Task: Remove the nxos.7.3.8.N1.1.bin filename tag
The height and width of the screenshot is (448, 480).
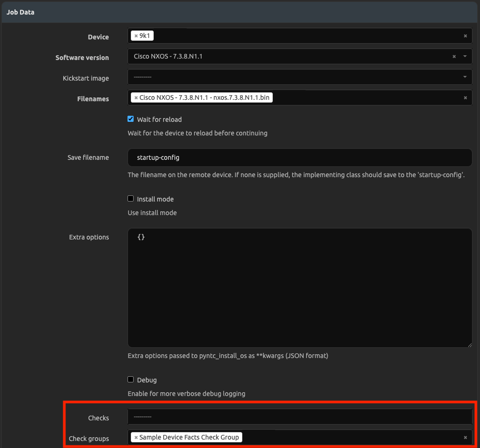Action: point(135,97)
